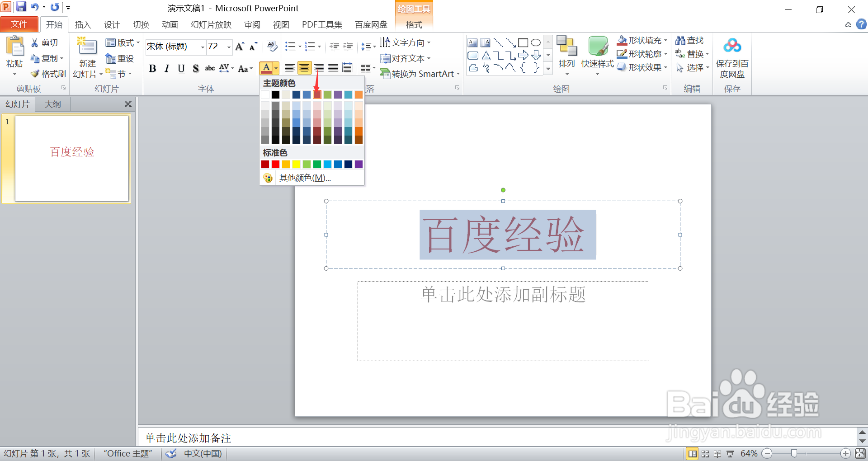Viewport: 868px width, 461px height.
Task: Align text right
Action: tap(319, 68)
